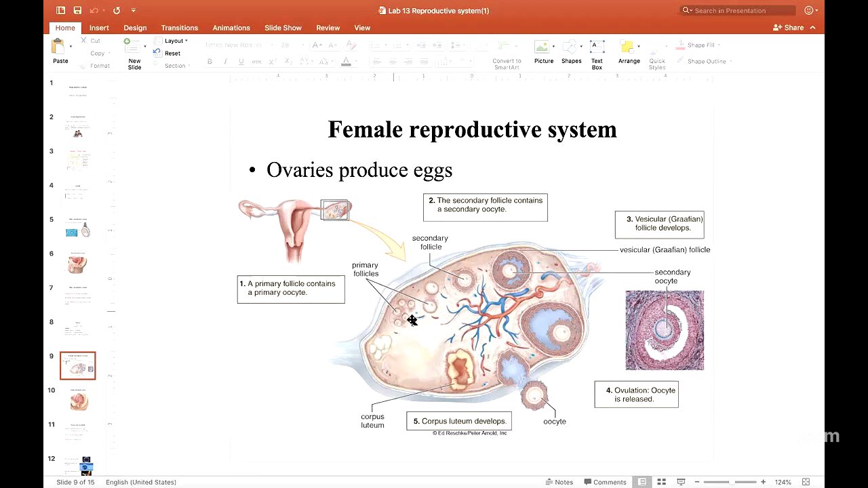Click the Cut scissors button

click(91, 41)
